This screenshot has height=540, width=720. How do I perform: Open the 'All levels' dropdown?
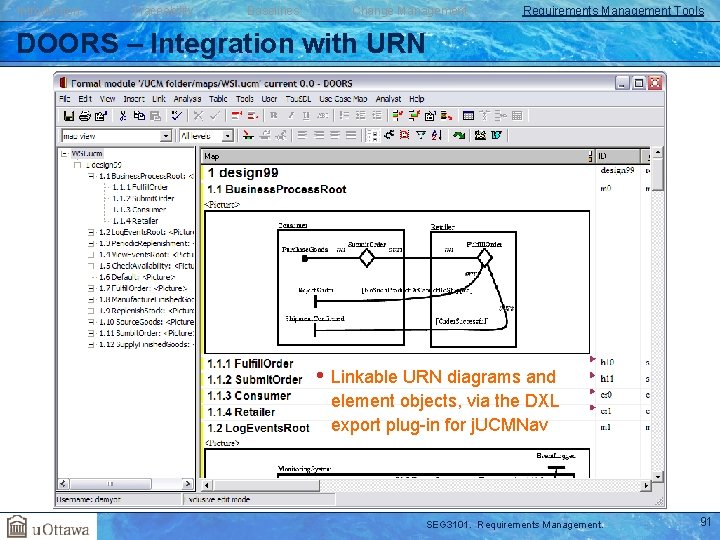227,136
